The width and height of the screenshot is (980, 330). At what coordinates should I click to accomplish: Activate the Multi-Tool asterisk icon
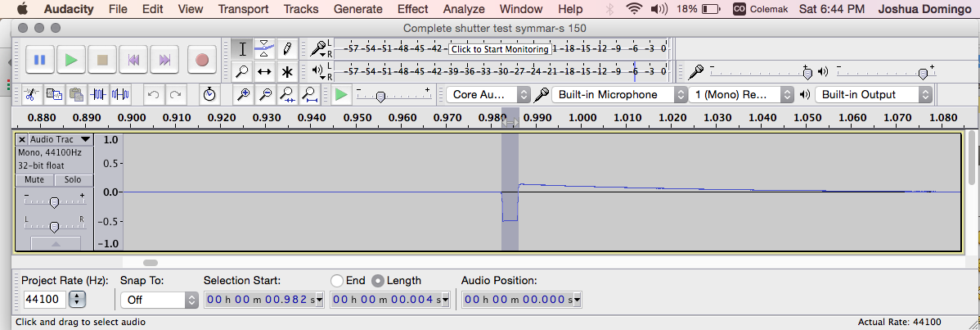pos(287,72)
